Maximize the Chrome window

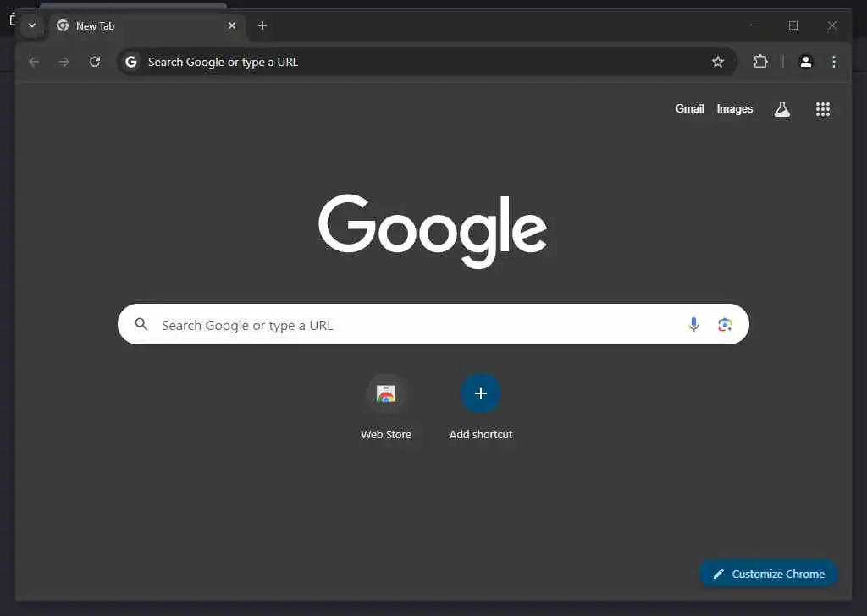[x=793, y=25]
